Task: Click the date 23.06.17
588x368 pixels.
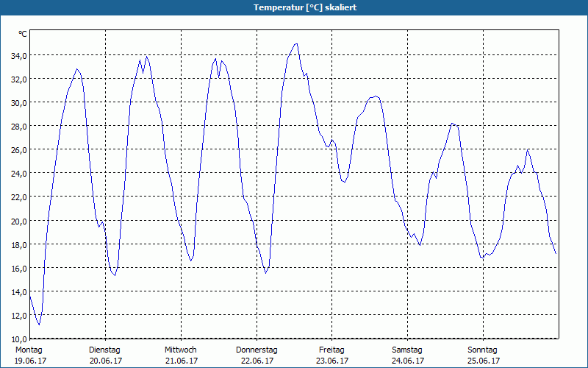Action: click(332, 361)
